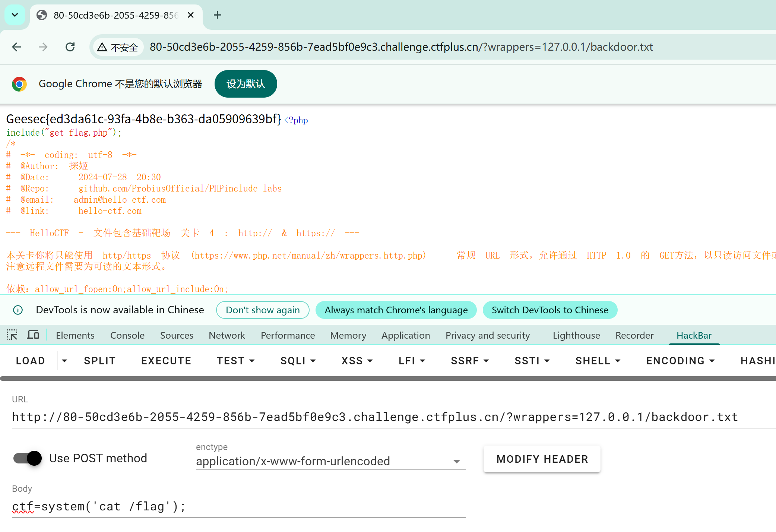The width and height of the screenshot is (776, 532).
Task: Expand the LFI menu
Action: point(412,361)
